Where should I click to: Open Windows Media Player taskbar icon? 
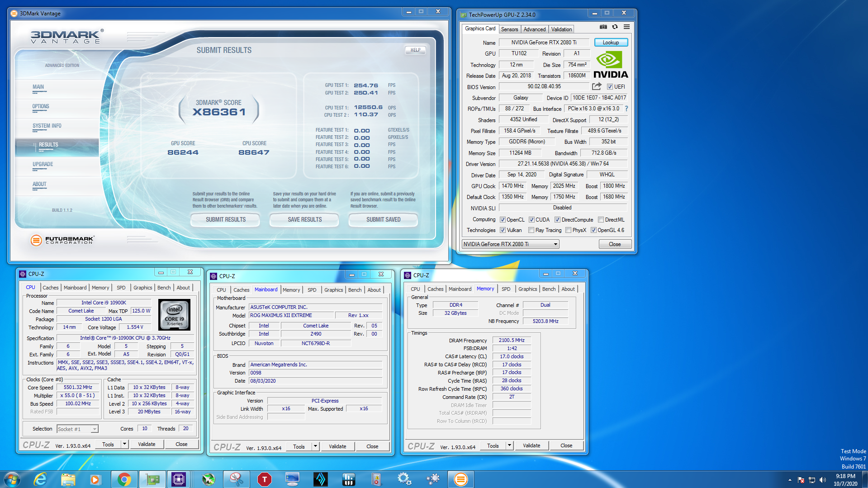click(95, 479)
